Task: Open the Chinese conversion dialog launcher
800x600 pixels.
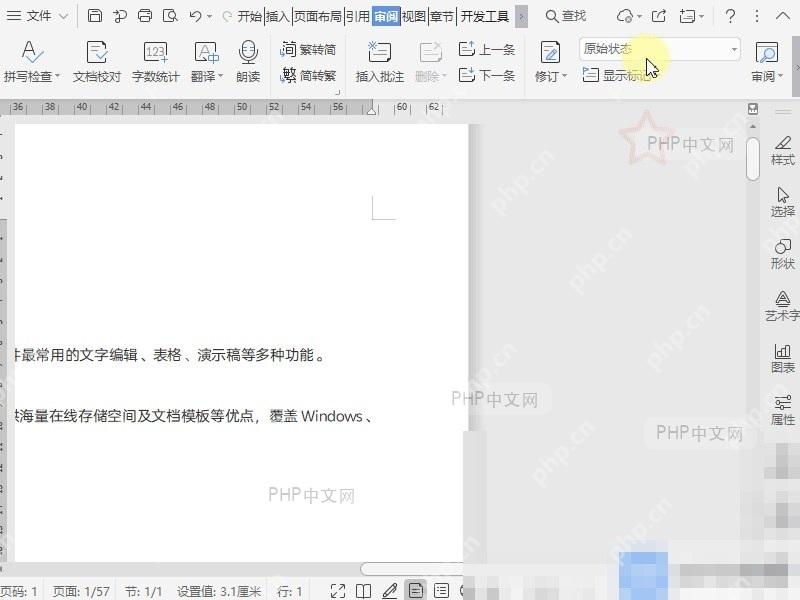Action: (337, 92)
